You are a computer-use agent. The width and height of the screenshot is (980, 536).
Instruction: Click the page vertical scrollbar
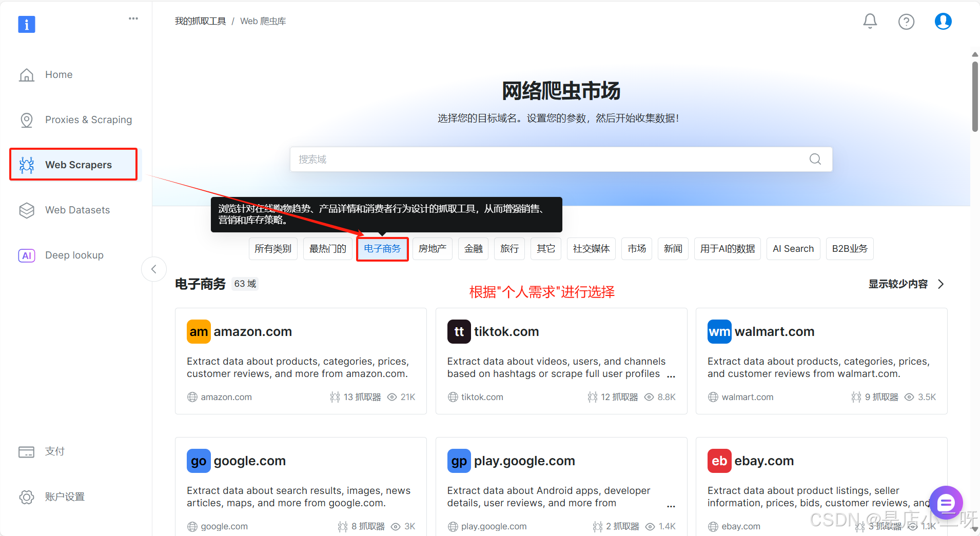[x=975, y=97]
